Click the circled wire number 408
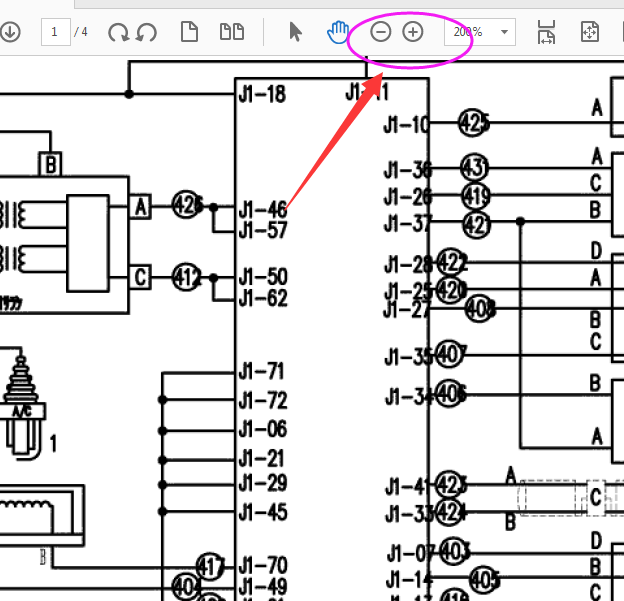Image resolution: width=624 pixels, height=601 pixels. pyautogui.click(x=480, y=308)
